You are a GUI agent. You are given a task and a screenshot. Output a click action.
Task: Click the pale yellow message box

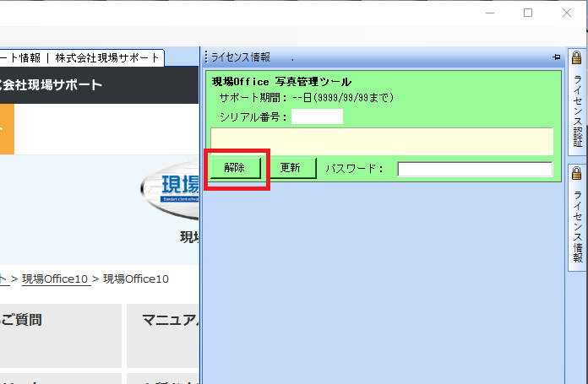click(x=382, y=141)
